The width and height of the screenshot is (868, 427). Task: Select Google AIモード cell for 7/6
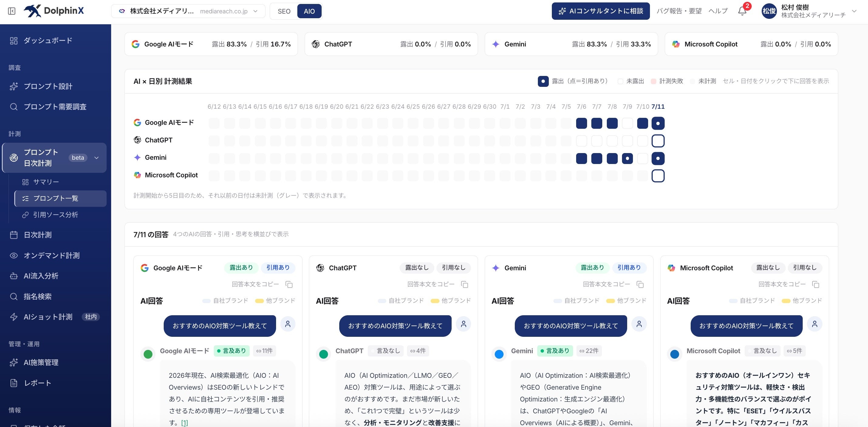581,123
